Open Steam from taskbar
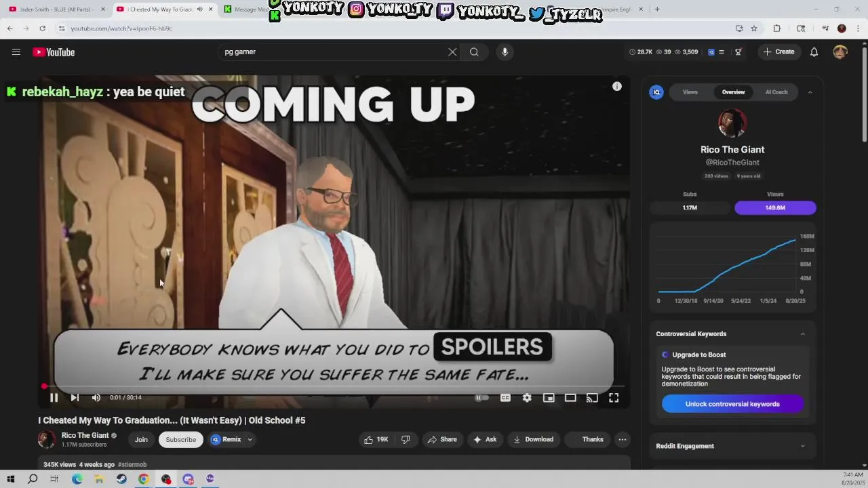 tap(121, 479)
